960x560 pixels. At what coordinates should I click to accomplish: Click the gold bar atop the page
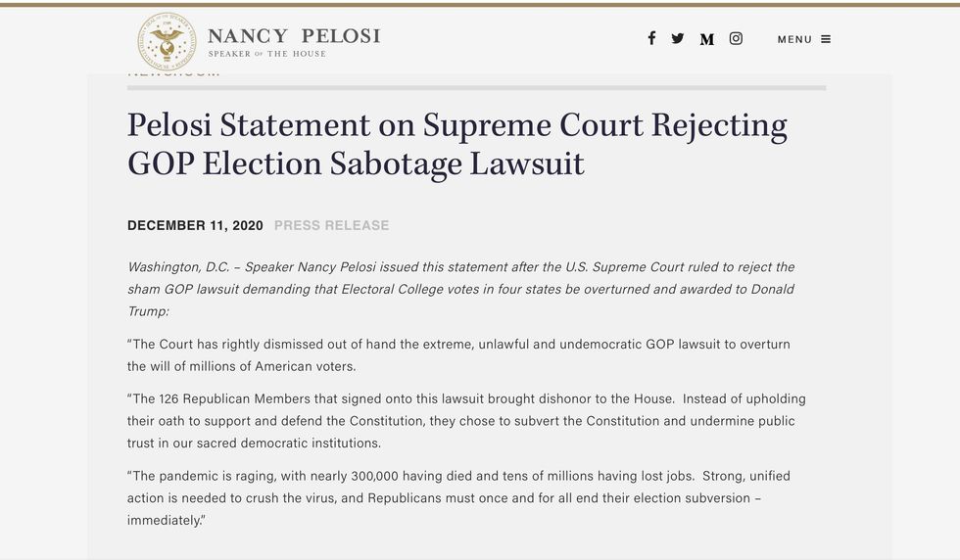480,4
